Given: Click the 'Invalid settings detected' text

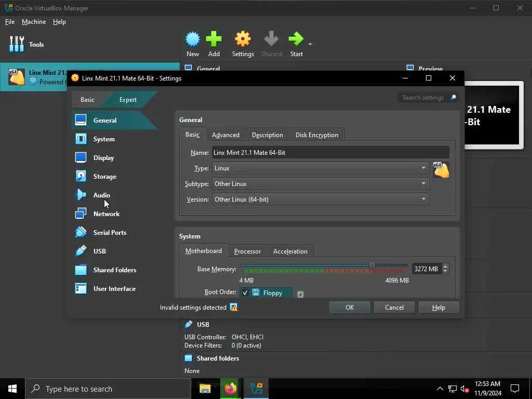Looking at the screenshot, I should (193, 308).
